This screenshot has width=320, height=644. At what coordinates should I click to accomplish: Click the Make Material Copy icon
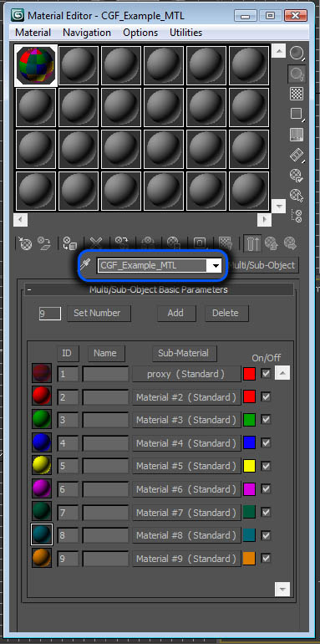click(121, 243)
